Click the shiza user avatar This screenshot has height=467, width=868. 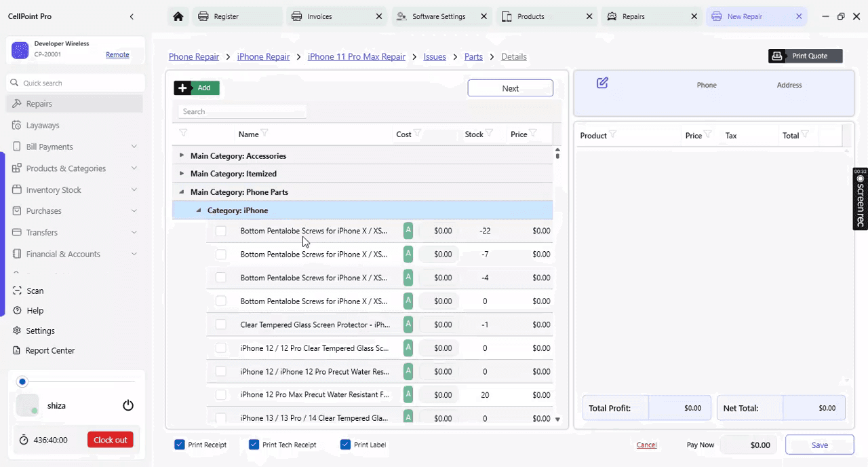27,405
